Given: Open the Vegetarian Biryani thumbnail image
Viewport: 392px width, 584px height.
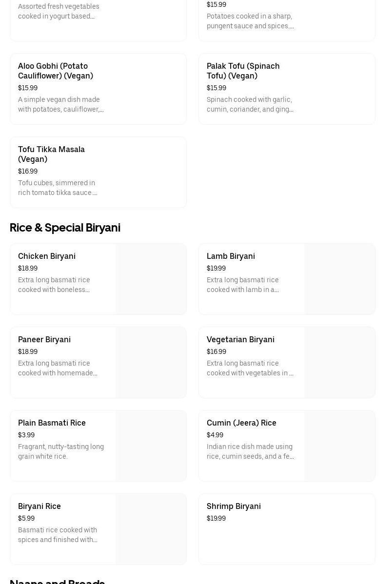Looking at the screenshot, I should point(340,363).
